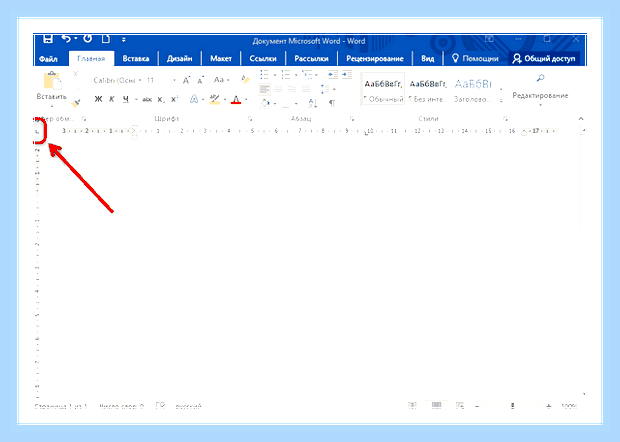Switch to the Ссылки tab
The height and width of the screenshot is (442, 620).
tap(263, 59)
